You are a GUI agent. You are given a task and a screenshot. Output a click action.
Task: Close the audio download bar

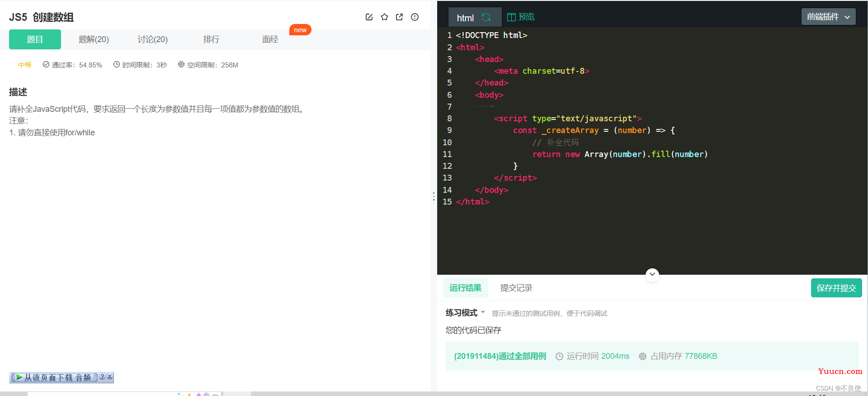point(109,377)
